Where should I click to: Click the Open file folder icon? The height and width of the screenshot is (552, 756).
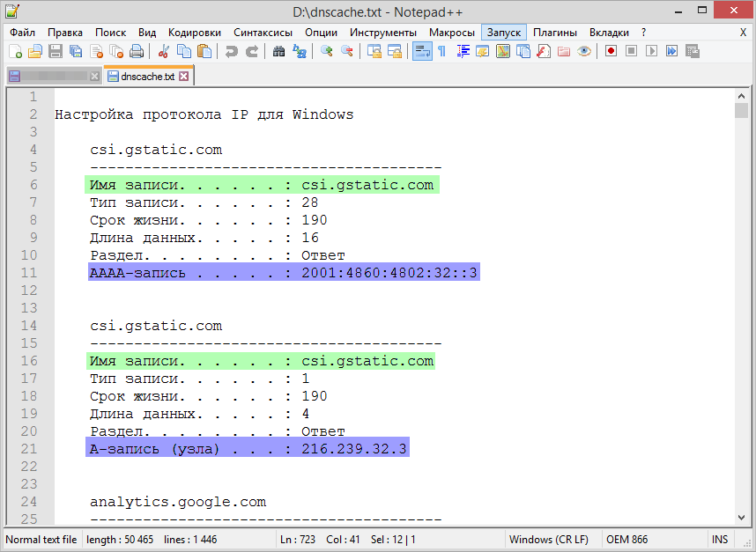tap(35, 51)
